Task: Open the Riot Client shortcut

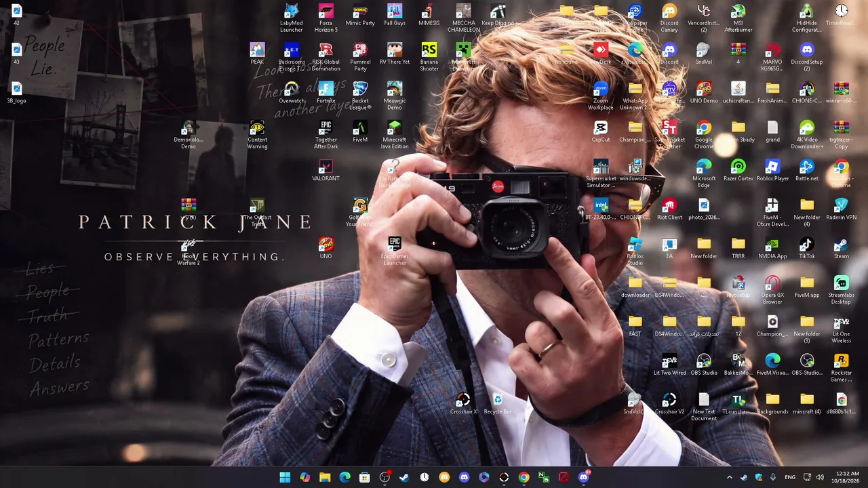Action: [x=670, y=209]
